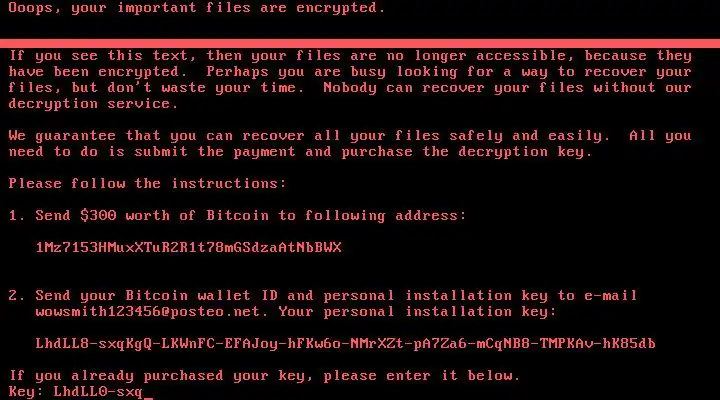Click the email wowsmith123456@posteo.net

click(148, 312)
